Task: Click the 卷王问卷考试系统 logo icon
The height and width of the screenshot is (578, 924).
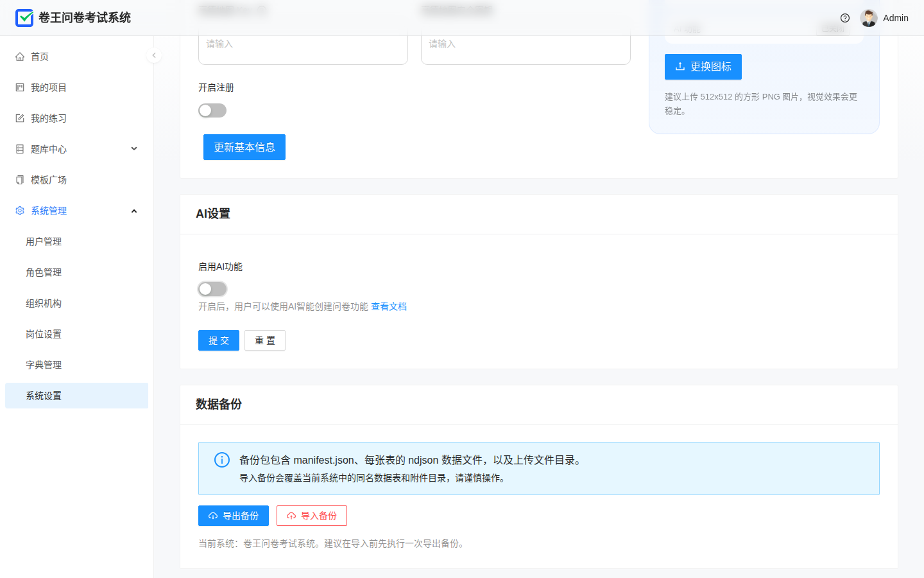Action: pos(24,18)
